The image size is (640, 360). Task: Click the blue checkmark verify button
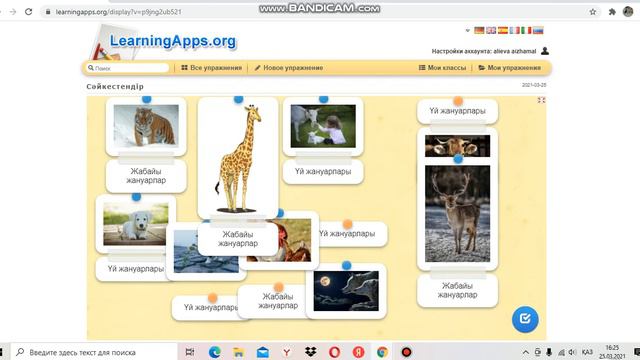525,319
